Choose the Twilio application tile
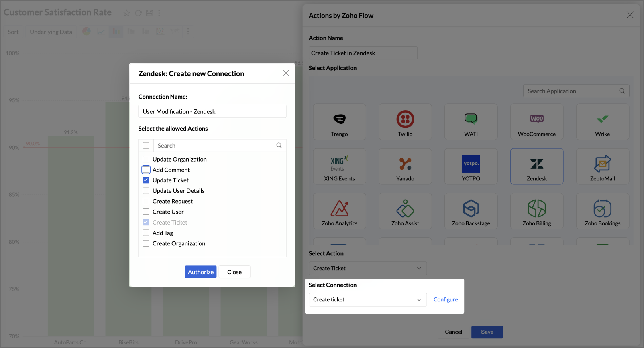644x348 pixels. pyautogui.click(x=405, y=122)
